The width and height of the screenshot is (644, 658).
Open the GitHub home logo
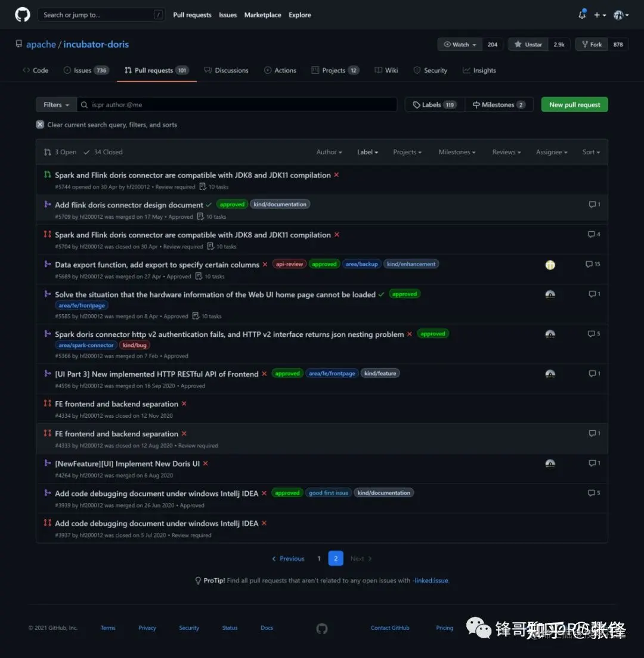click(22, 15)
